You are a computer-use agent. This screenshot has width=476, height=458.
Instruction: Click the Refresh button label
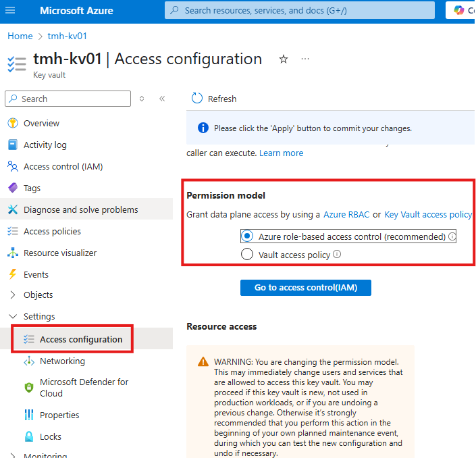(x=222, y=99)
